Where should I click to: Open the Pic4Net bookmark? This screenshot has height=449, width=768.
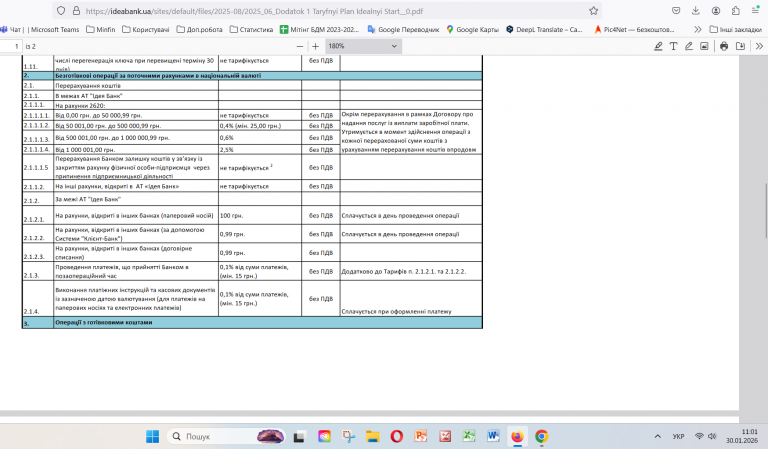point(634,29)
